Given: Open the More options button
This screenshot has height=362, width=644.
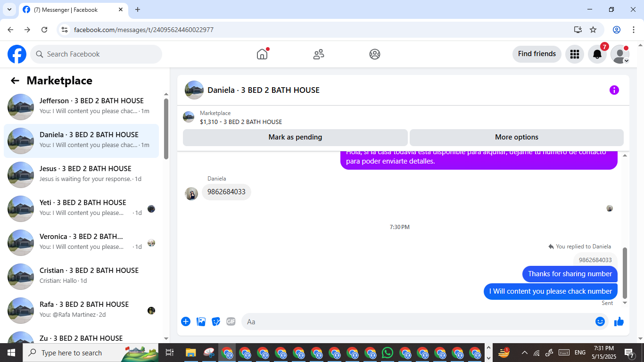Looking at the screenshot, I should click(x=517, y=137).
